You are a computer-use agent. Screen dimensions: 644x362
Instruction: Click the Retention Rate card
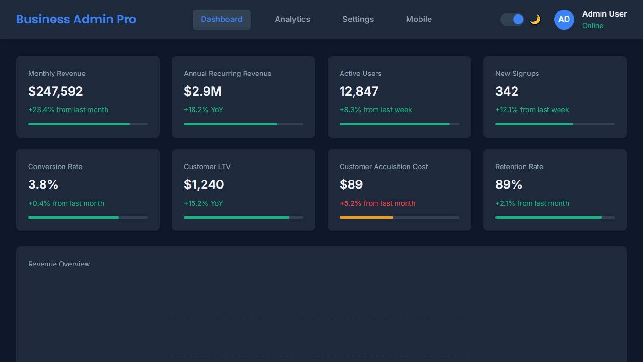(555, 190)
